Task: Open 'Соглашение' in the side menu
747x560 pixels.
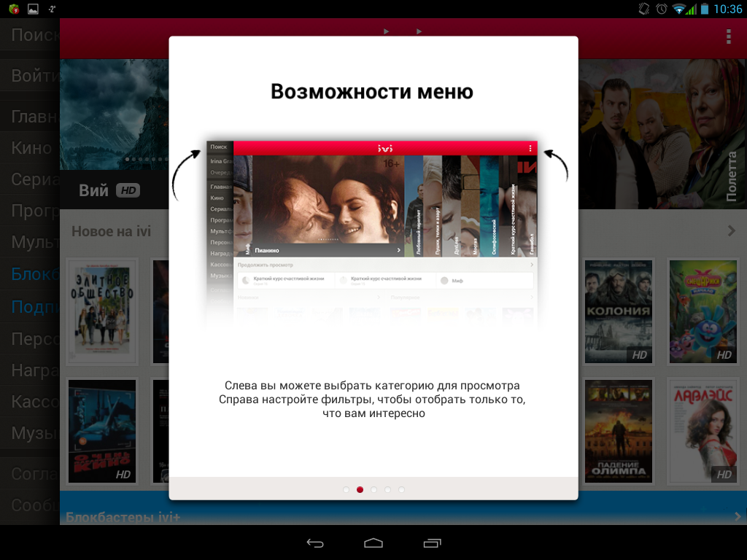Action: click(x=30, y=473)
